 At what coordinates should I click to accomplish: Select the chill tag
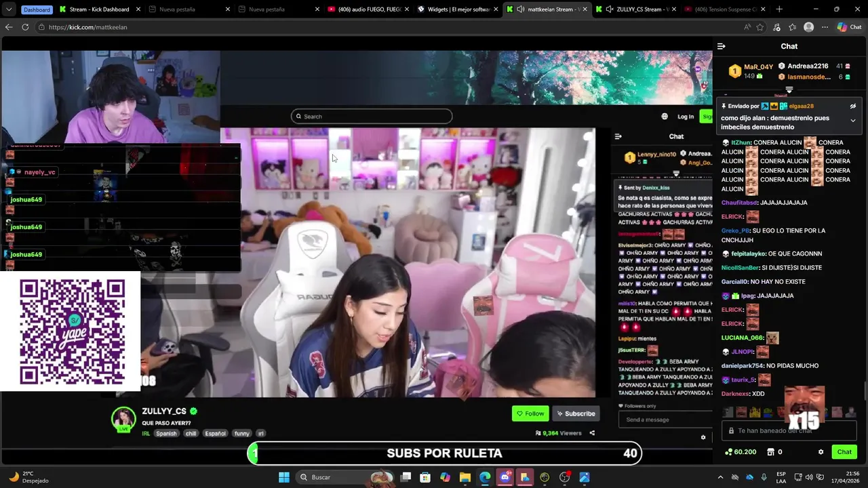point(191,434)
